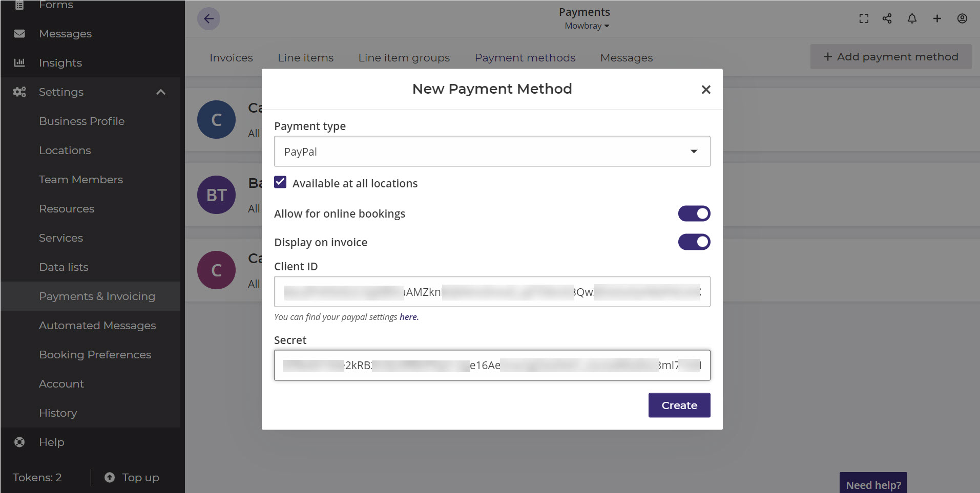Open the Mowbray location dropdown
Viewport: 980px width, 493px height.
coord(587,26)
